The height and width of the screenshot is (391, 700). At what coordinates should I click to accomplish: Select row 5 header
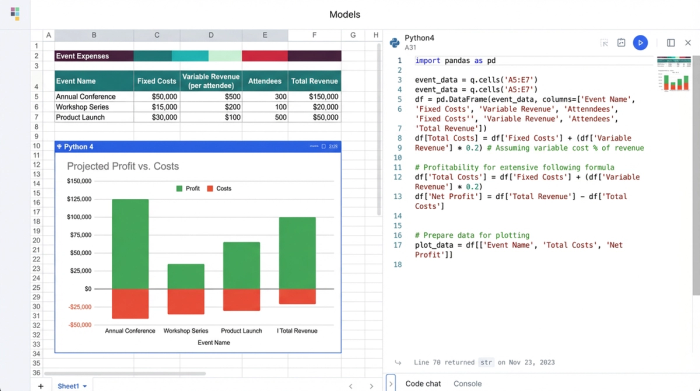pyautogui.click(x=37, y=96)
